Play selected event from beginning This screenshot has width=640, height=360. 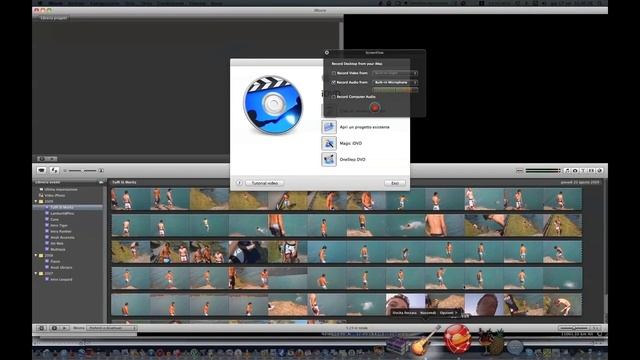(64, 328)
